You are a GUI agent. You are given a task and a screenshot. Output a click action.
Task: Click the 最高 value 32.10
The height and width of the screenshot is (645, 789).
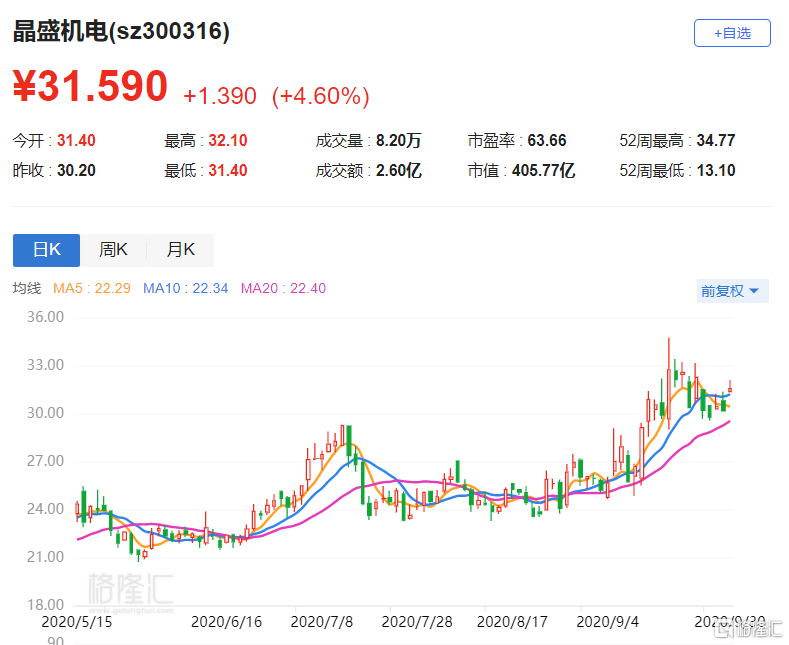pyautogui.click(x=228, y=140)
